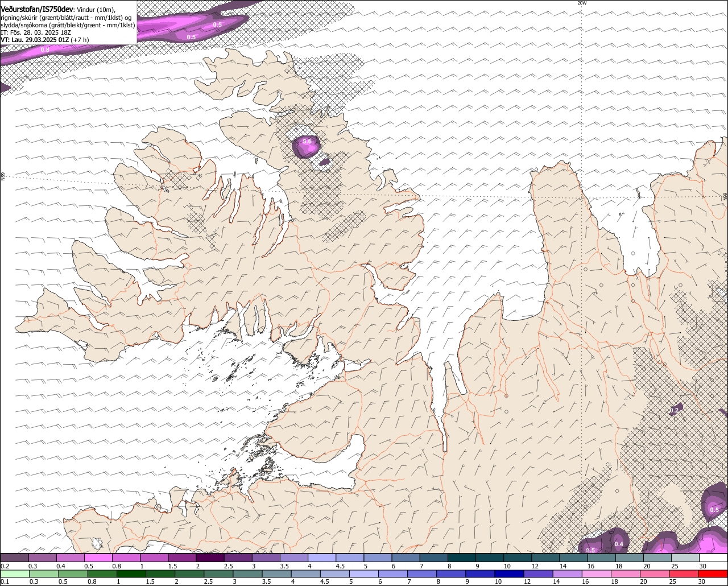This screenshot has width=728, height=586.
Task: Pick the 1.5 purple snow scale swatch
Action: (x=183, y=558)
